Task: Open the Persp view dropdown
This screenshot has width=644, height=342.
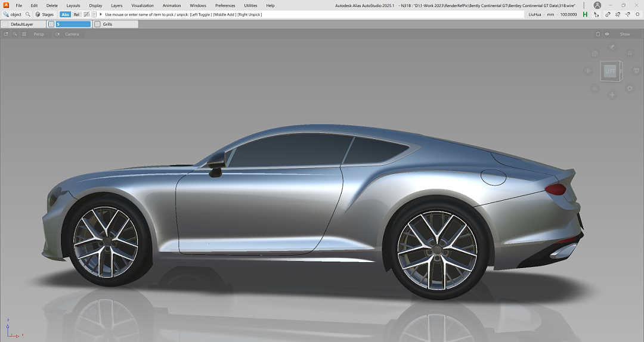Action: tap(39, 34)
